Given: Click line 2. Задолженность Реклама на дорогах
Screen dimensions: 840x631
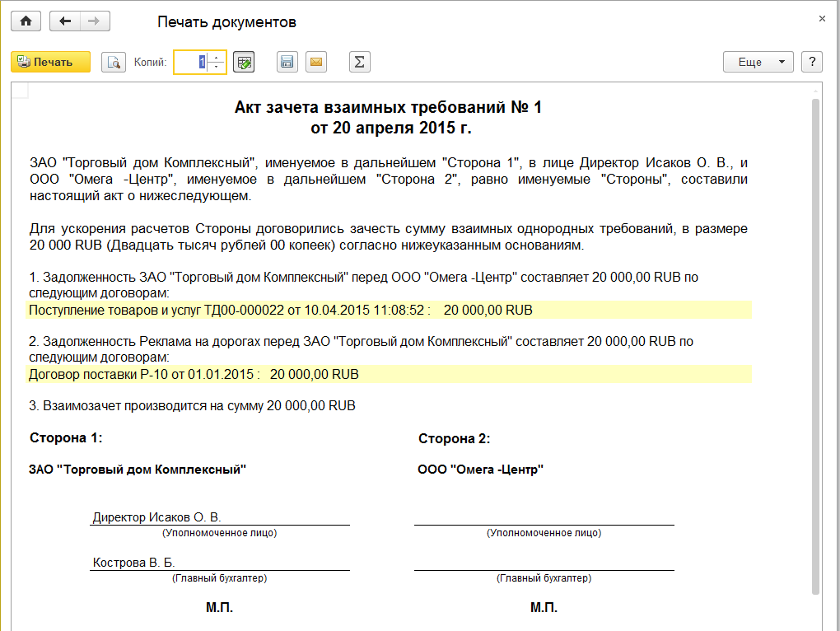Looking at the screenshot, I should click(x=361, y=349).
